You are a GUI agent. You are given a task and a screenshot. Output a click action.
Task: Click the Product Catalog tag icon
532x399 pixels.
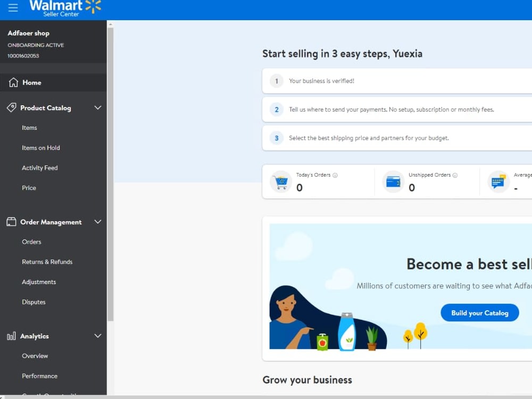point(11,107)
